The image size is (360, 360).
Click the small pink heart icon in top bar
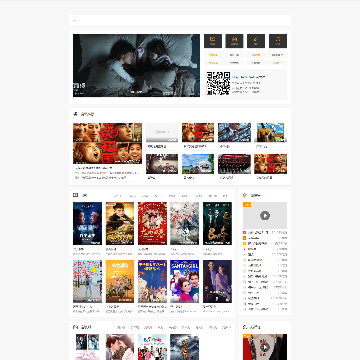pos(74,21)
